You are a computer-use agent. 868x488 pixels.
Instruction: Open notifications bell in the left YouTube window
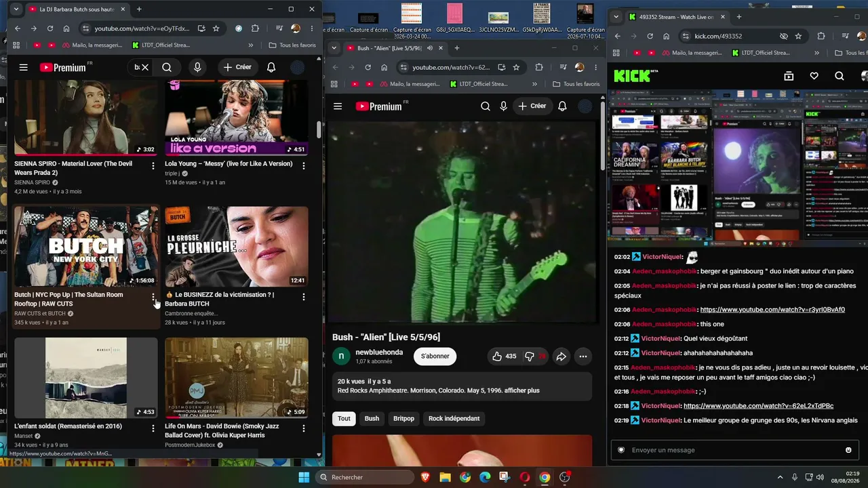point(271,67)
